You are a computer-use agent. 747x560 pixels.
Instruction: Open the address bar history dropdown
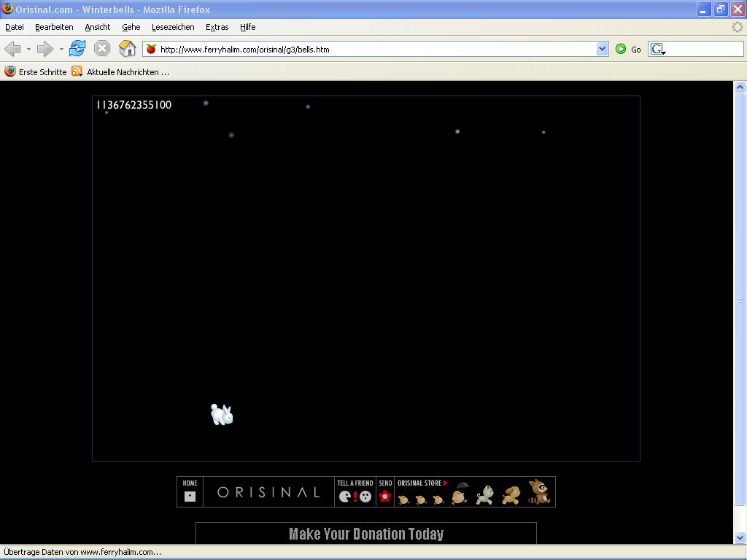coord(602,49)
